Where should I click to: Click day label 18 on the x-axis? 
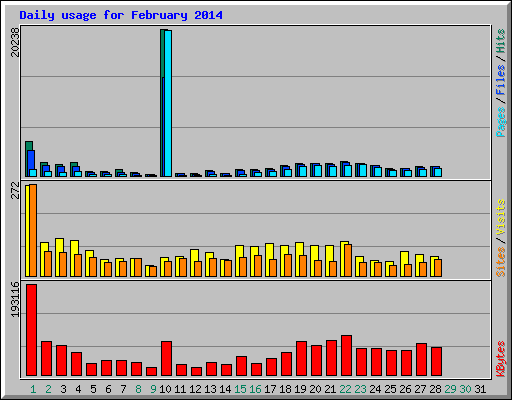click(x=285, y=389)
